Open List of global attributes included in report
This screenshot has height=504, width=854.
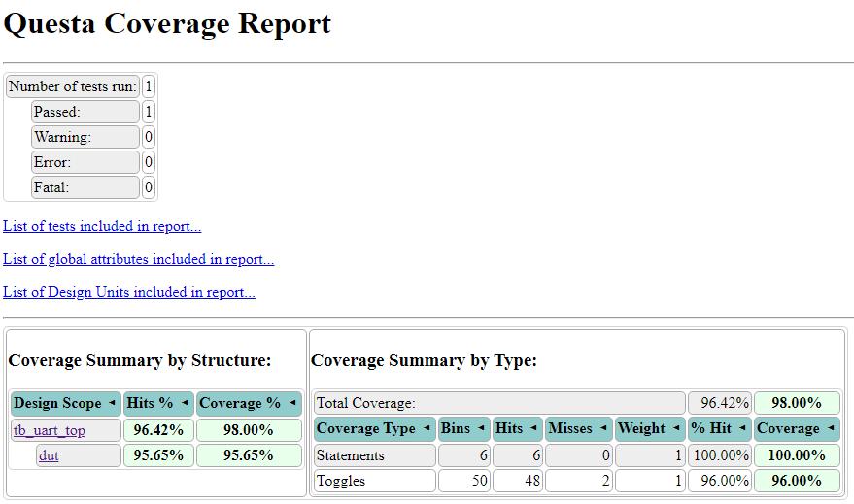138,259
